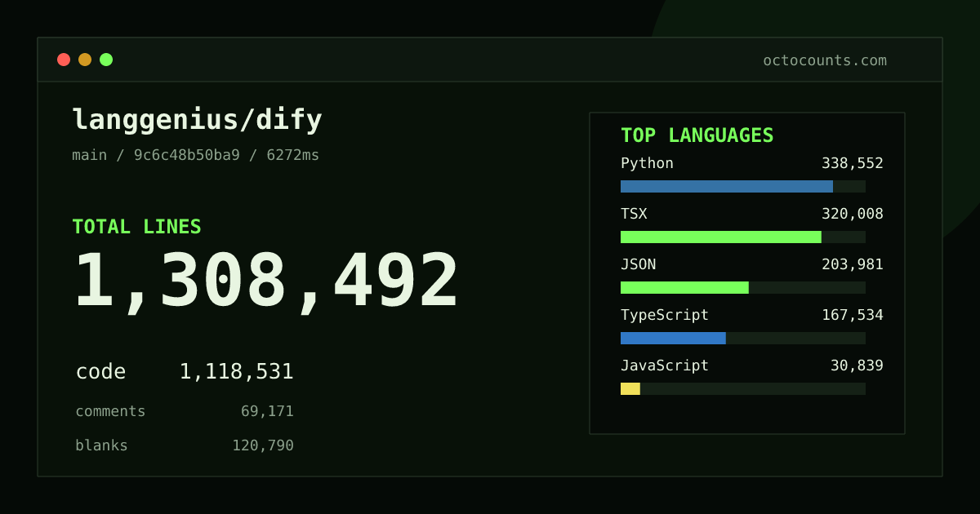Click the TypeScript progress bar
This screenshot has width=980, height=514.
[x=743, y=338]
